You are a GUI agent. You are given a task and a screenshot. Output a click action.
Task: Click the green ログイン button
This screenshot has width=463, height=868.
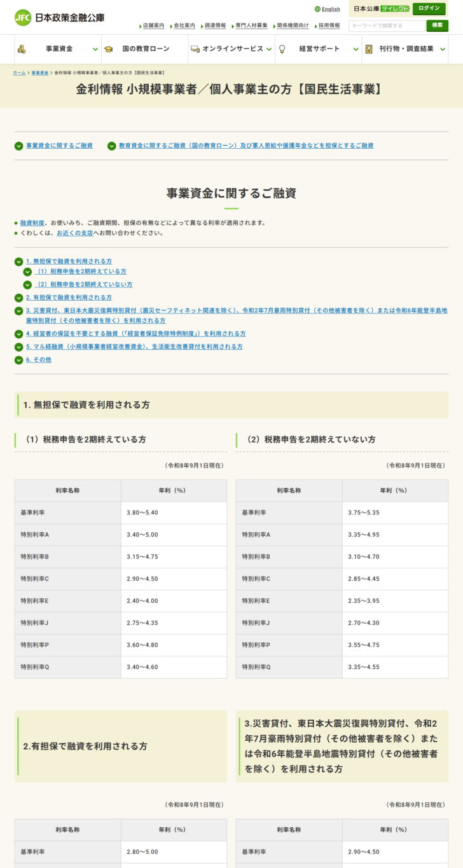(429, 9)
